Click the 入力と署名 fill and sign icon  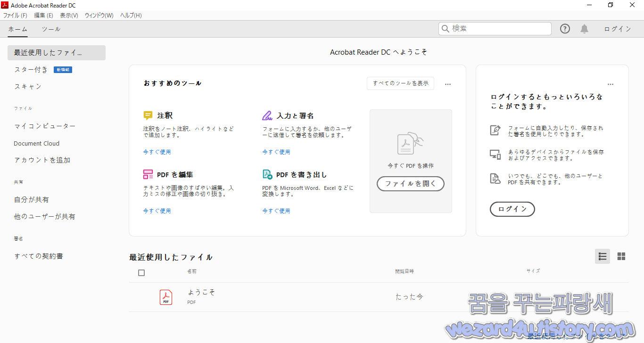(267, 115)
